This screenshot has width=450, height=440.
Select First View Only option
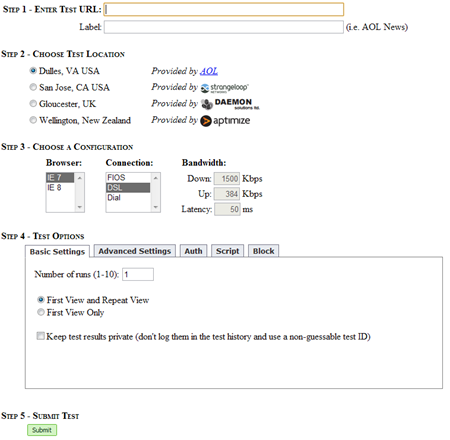(41, 312)
